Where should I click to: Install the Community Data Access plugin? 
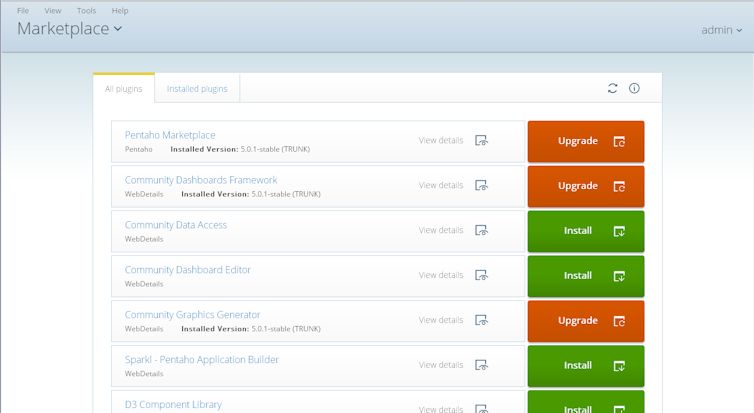pyautogui.click(x=586, y=231)
